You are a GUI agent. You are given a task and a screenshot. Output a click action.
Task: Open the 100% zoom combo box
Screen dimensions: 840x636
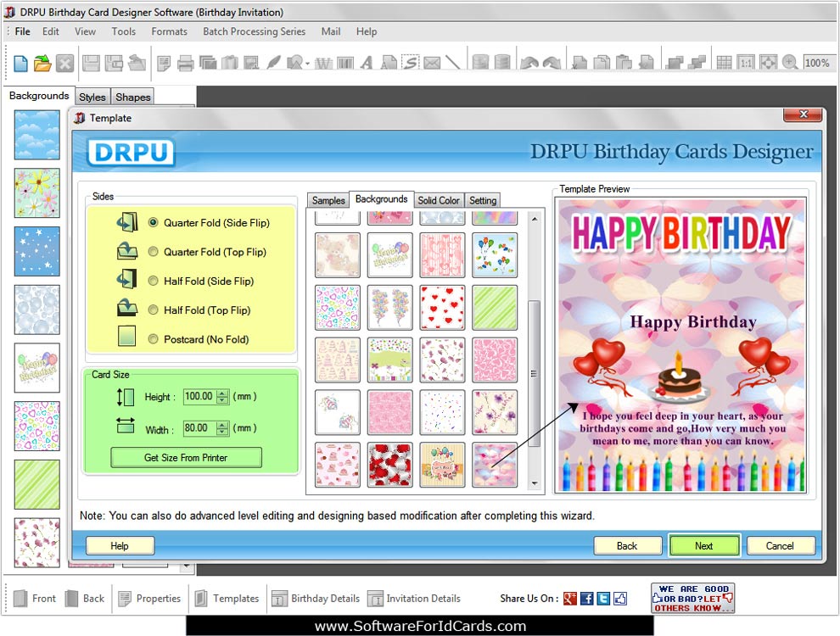point(818,63)
